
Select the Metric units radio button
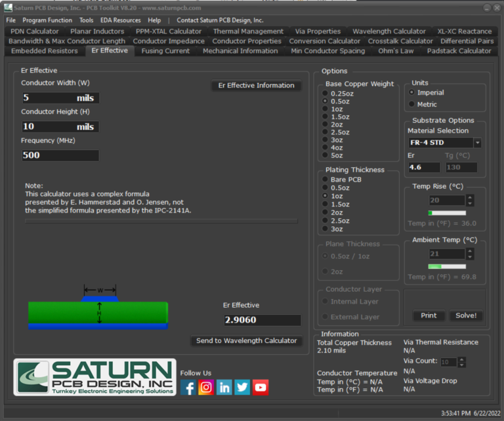412,104
